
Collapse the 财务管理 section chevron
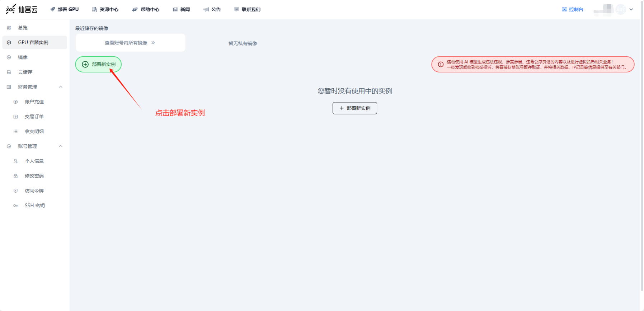pyautogui.click(x=61, y=87)
